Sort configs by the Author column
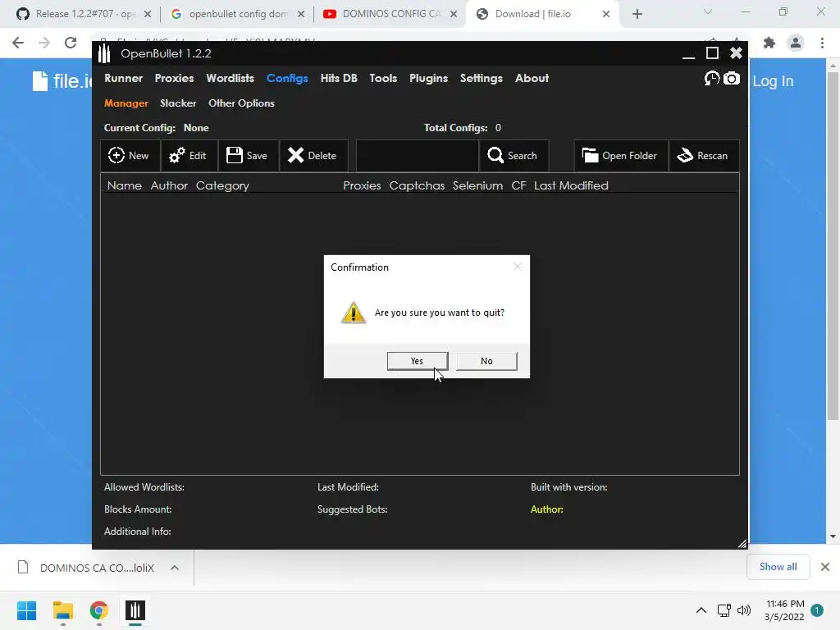 [x=169, y=186]
